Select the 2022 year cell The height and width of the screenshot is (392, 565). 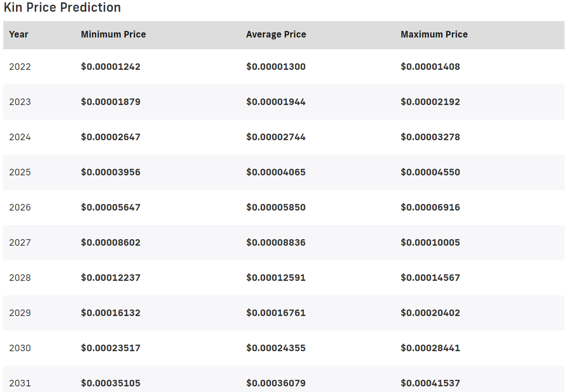coord(20,67)
